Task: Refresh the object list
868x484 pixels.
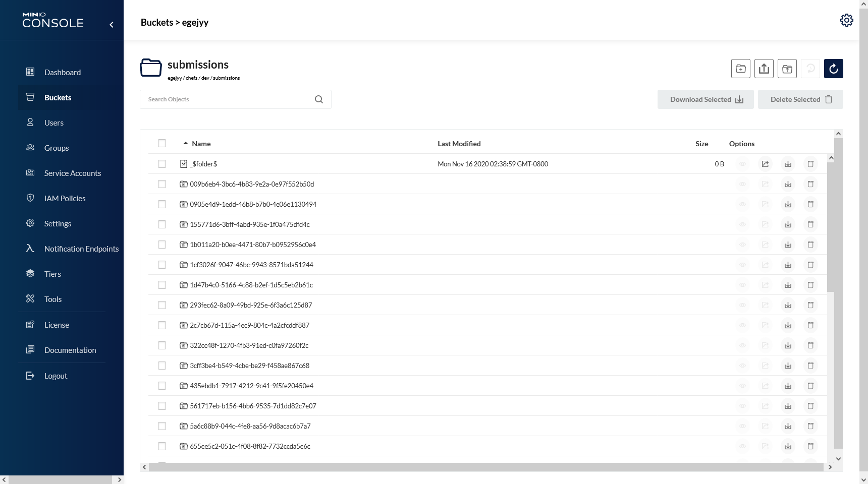Action: [834, 69]
